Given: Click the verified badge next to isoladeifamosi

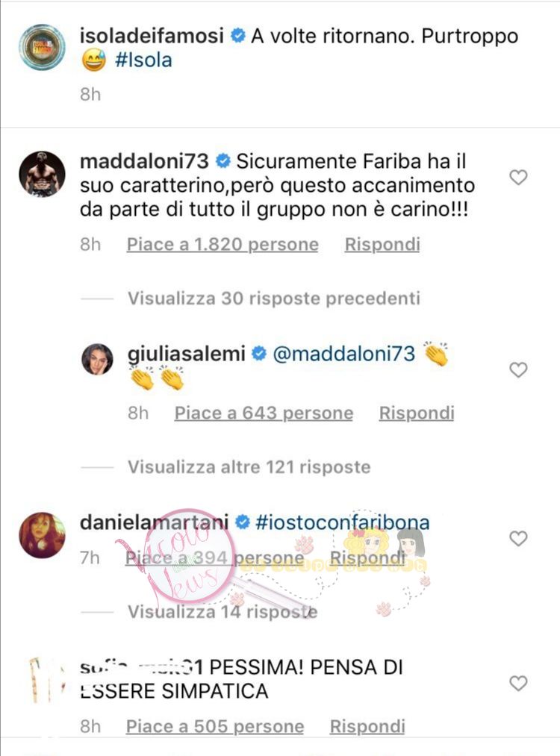Looking at the screenshot, I should coord(237,36).
